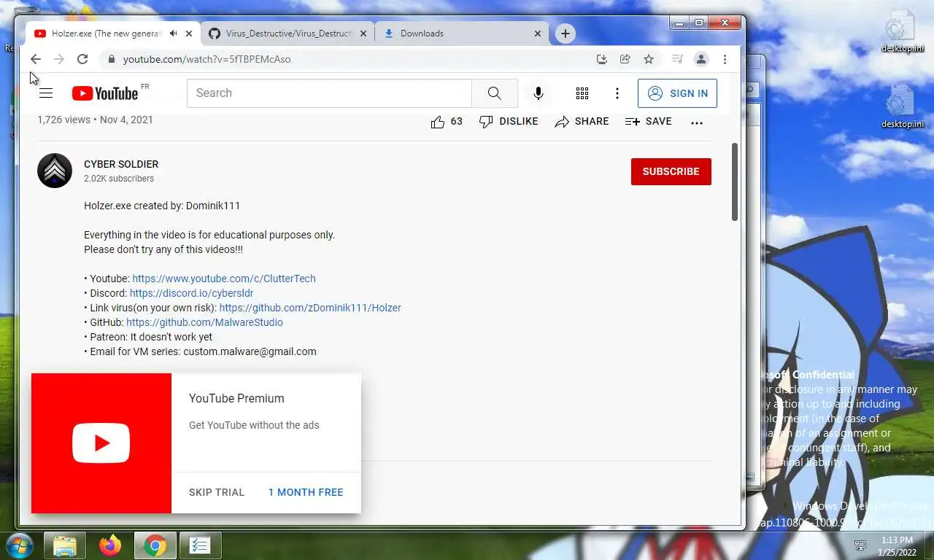The image size is (934, 560).
Task: Click the DISLIKE thumbs down button
Action: [509, 122]
